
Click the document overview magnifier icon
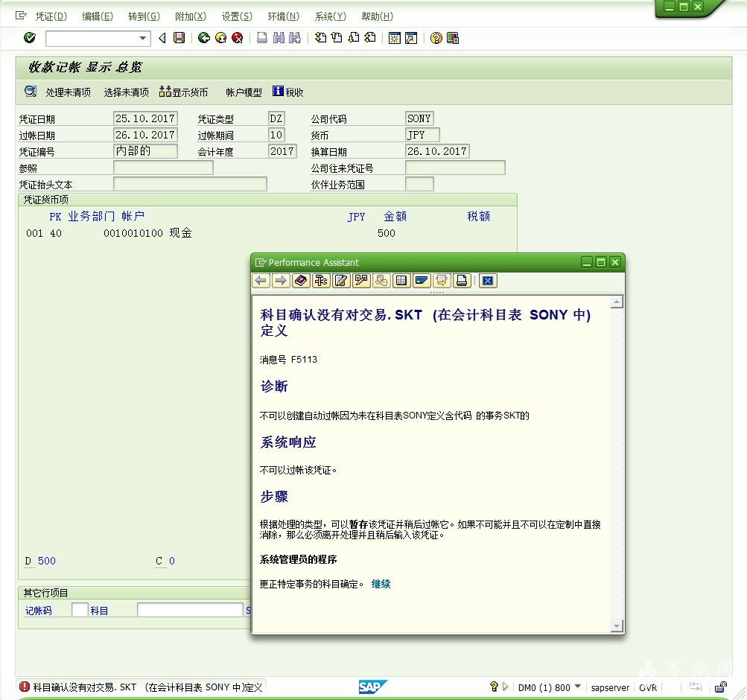[31, 92]
